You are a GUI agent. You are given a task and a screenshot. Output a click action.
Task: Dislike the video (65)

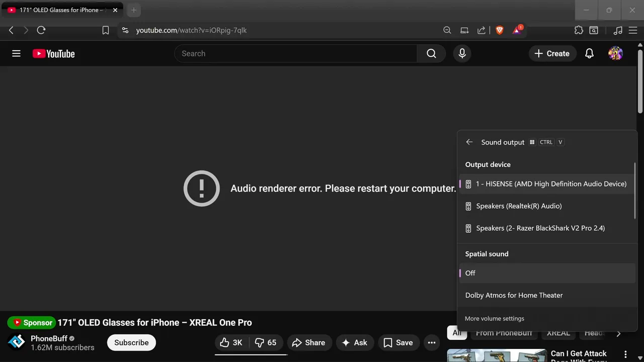[x=266, y=342]
